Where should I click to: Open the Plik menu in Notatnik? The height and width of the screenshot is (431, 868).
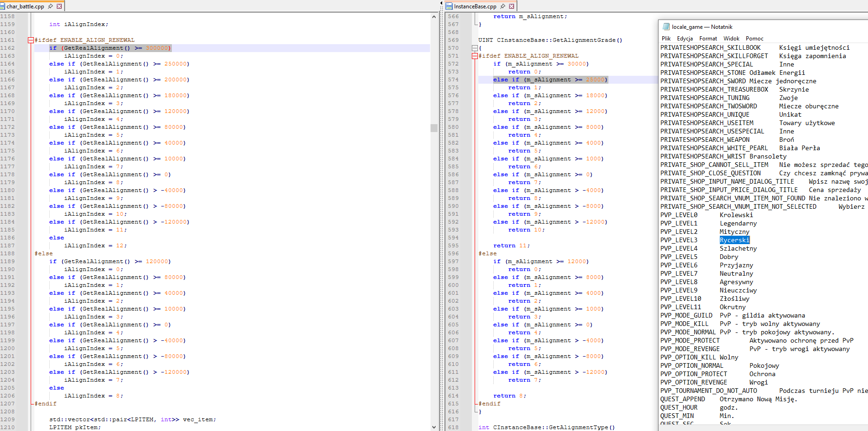pyautogui.click(x=666, y=39)
